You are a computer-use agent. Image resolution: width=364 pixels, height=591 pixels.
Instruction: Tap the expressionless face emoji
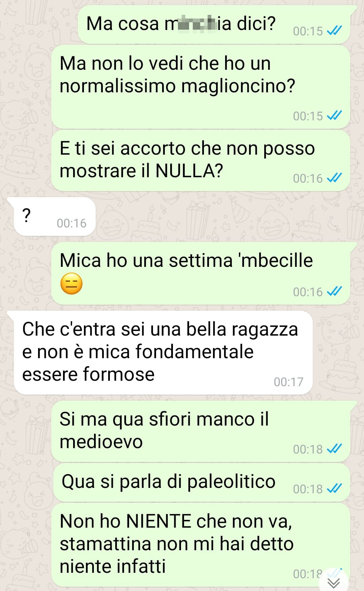(x=71, y=284)
